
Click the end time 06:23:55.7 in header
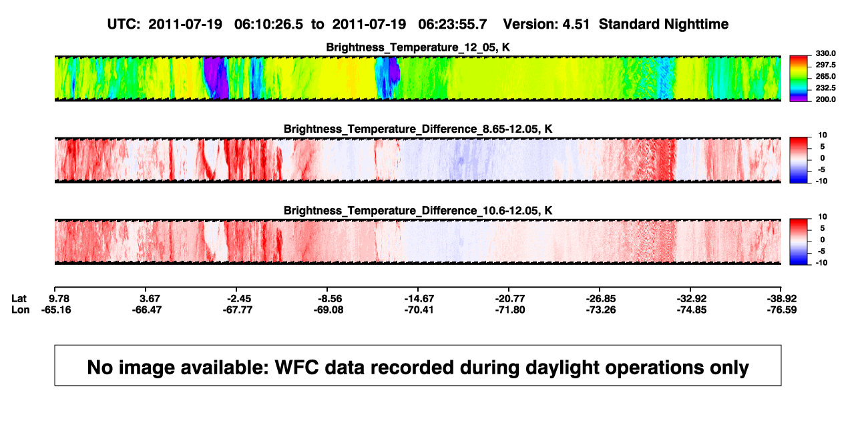452,24
